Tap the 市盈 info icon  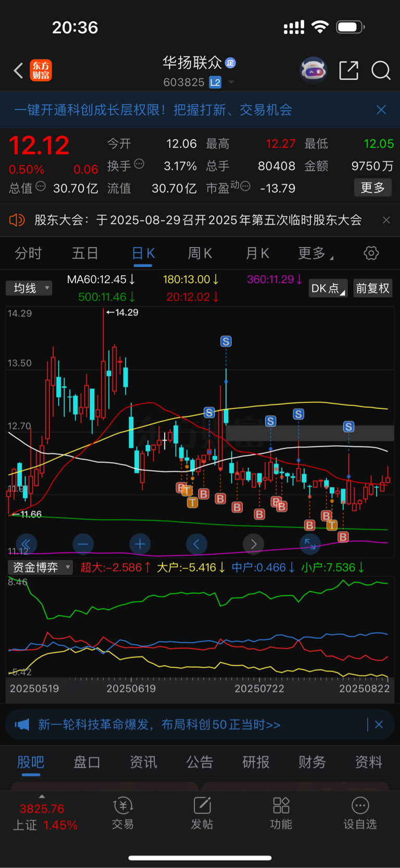pos(245,186)
